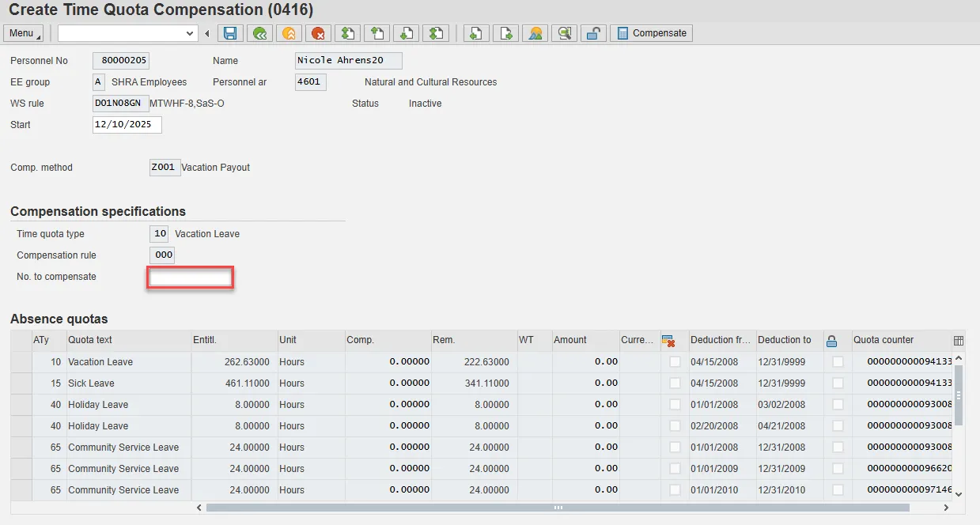This screenshot has width=980, height=525.
Task: Open the table settings grid icon
Action: (x=959, y=341)
